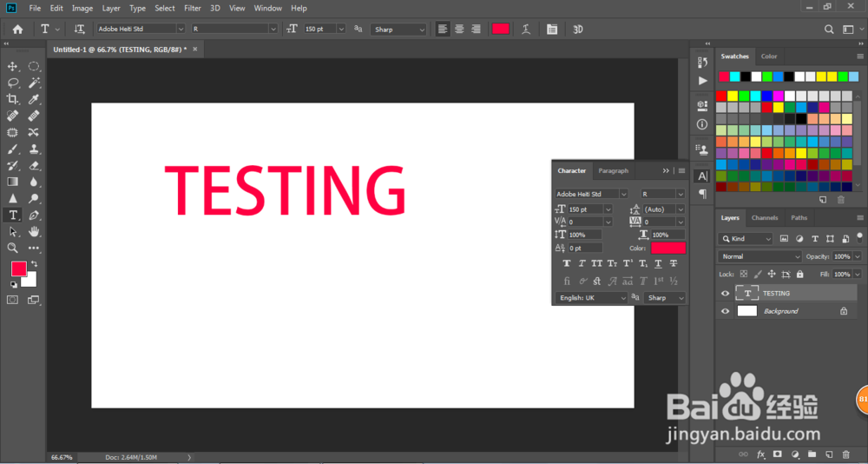The image size is (868, 464).
Task: Select the Path Selection tool
Action: [x=12, y=231]
